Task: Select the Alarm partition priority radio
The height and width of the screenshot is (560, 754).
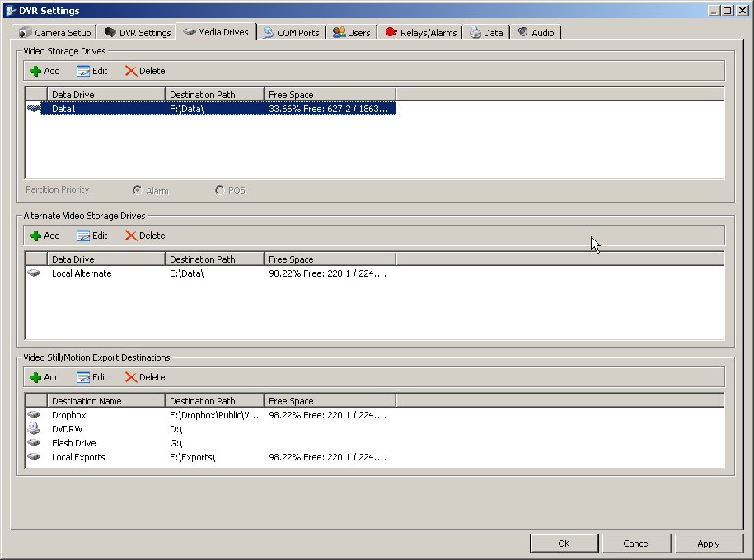Action: 137,190
